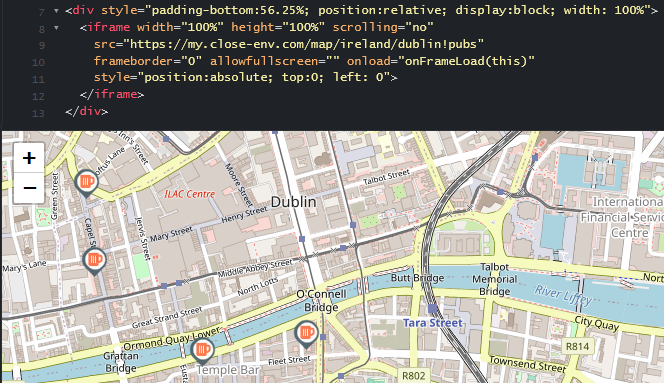Click the City Quay label

click(x=596, y=323)
